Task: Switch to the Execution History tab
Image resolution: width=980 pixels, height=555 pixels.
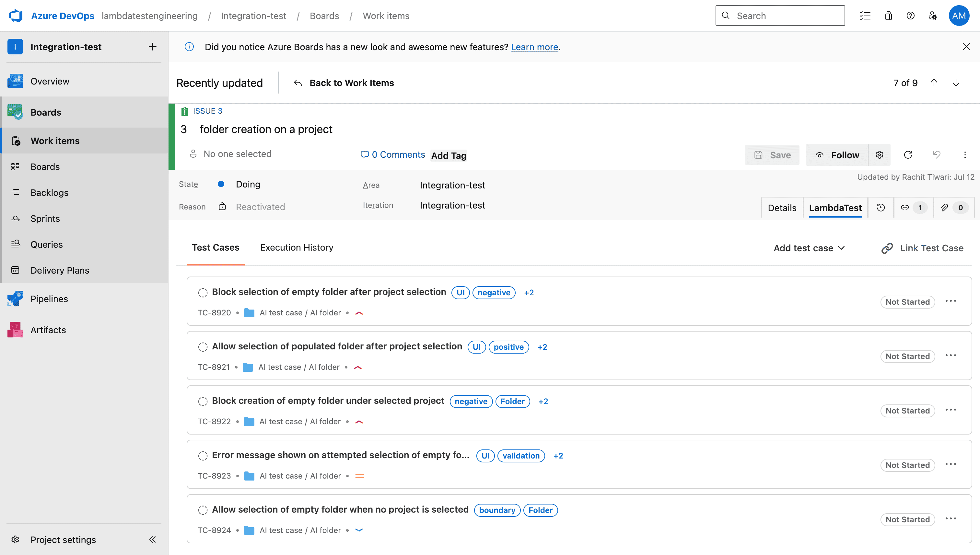Action: coord(297,247)
